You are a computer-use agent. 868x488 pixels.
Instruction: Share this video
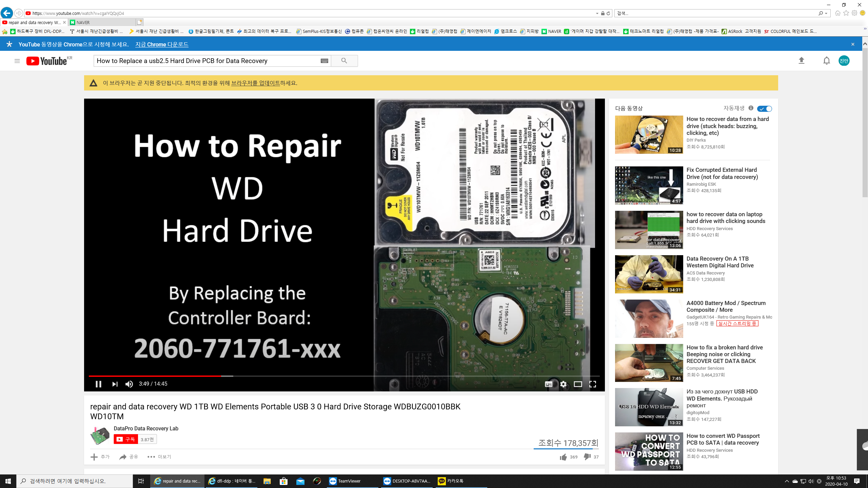pyautogui.click(x=129, y=457)
